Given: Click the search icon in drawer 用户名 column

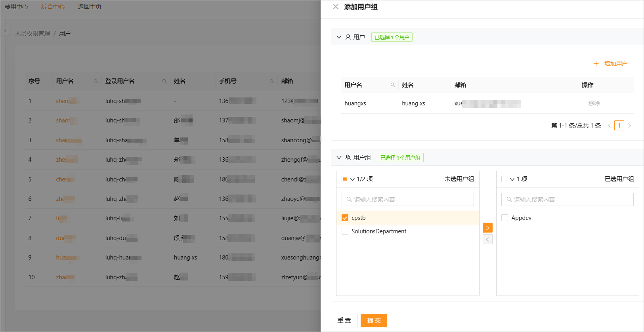Looking at the screenshot, I should click(392, 85).
